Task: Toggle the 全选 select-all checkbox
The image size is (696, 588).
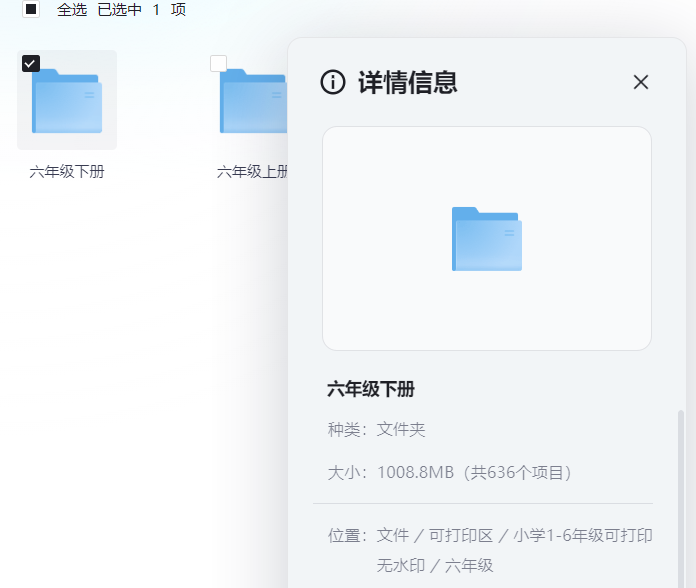Action: [x=31, y=9]
